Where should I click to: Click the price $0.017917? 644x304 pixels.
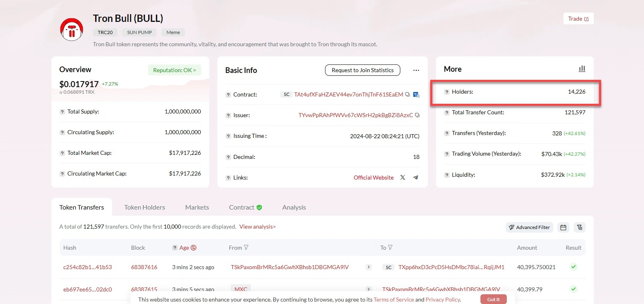tap(79, 84)
